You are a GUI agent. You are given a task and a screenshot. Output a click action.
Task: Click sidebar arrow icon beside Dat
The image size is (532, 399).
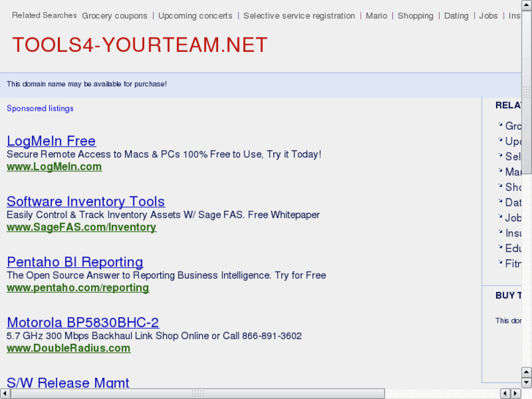point(500,201)
